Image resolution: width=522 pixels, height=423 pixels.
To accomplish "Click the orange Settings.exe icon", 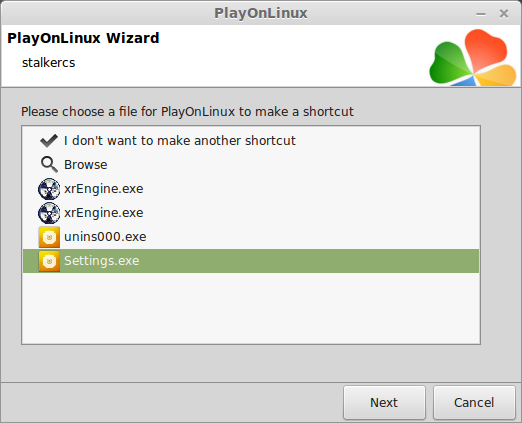I will (x=49, y=261).
